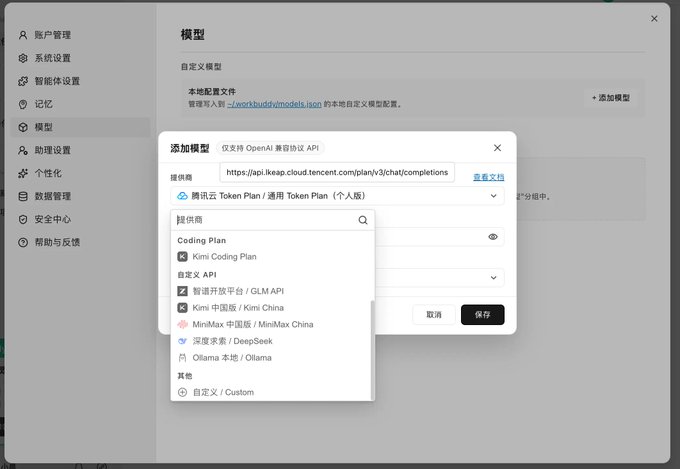Click the 记忆 icon in sidebar
The width and height of the screenshot is (680, 469).
click(x=23, y=104)
